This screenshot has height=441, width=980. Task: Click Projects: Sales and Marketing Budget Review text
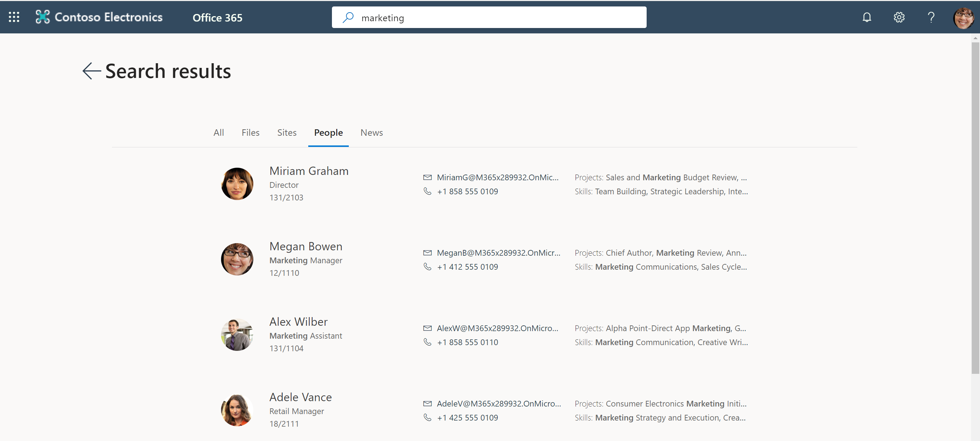click(x=661, y=177)
